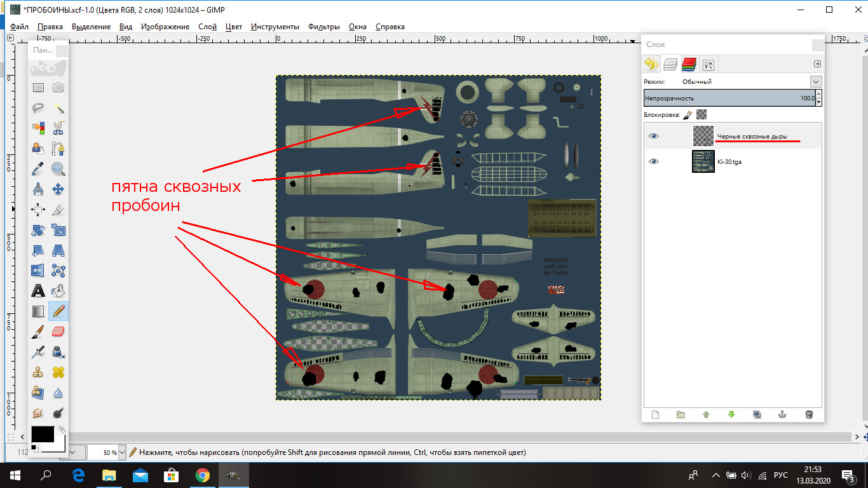Viewport: 868px width, 488px height.
Task: Increase opacity with the up stepper arrow
Action: [x=818, y=95]
